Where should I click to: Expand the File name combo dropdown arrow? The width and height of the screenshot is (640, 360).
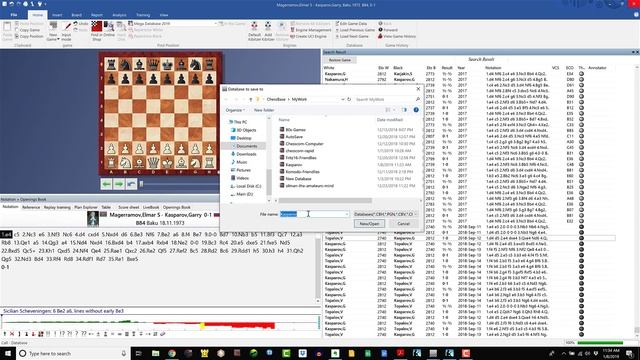coord(347,214)
